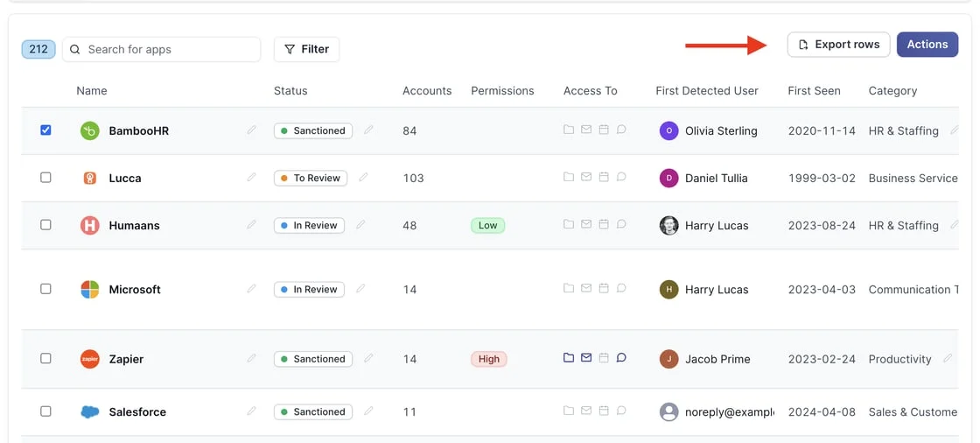
Task: Click the First Detected User column header
Action: (707, 91)
